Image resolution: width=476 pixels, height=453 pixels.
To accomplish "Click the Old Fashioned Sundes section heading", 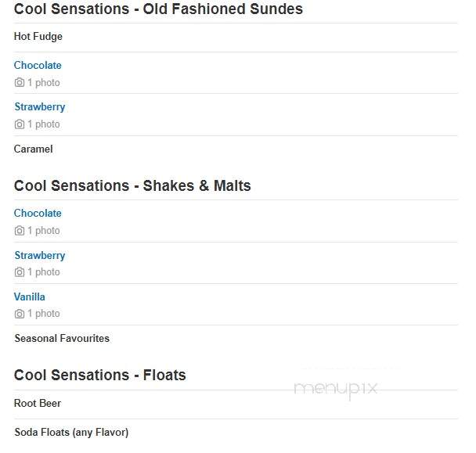I will [158, 9].
